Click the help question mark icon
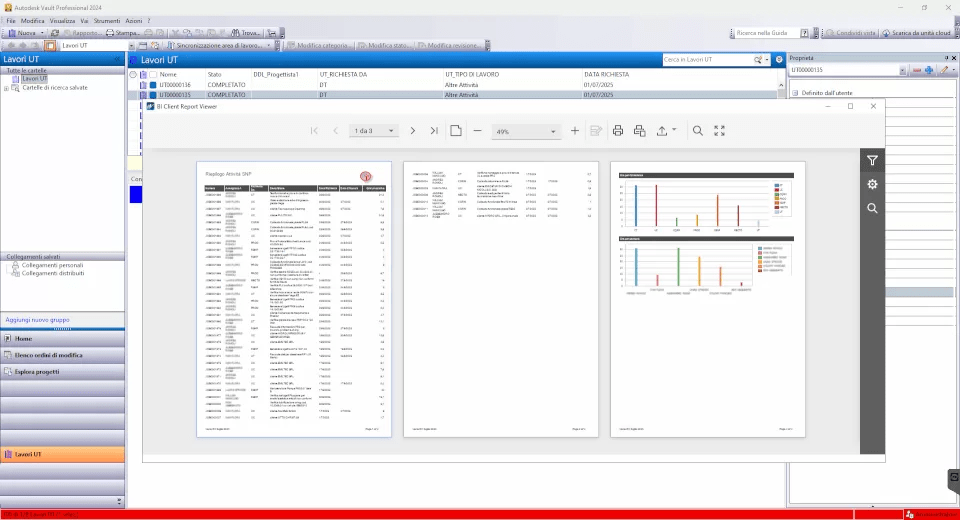This screenshot has height=520, width=960. [x=804, y=33]
